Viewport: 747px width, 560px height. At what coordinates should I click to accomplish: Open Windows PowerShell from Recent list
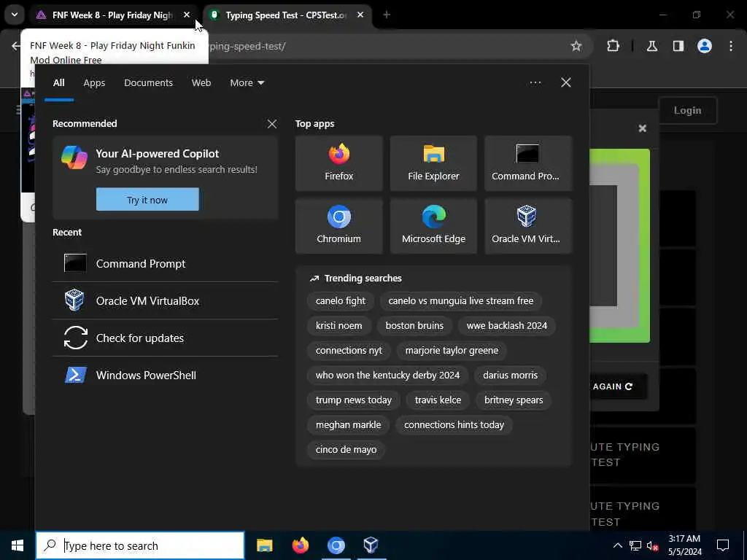coord(166,375)
